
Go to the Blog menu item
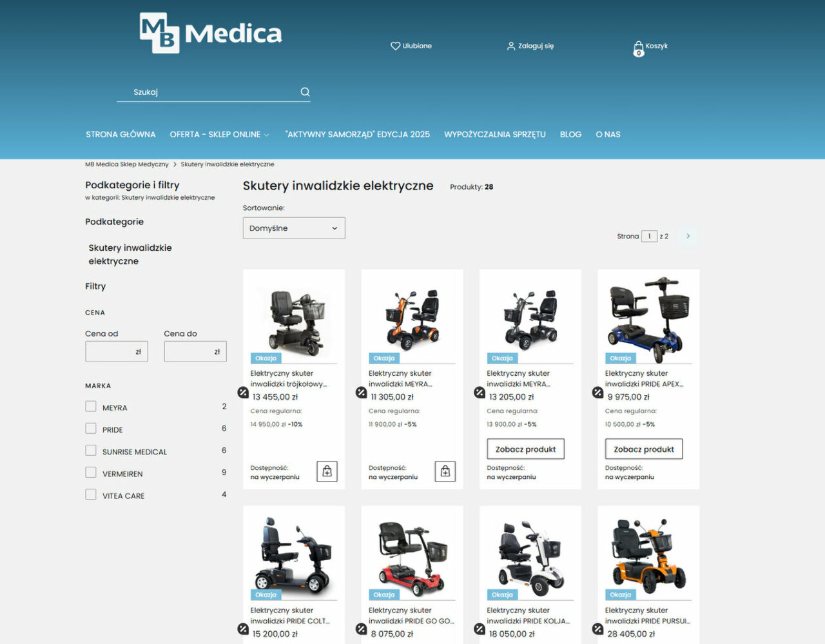click(x=570, y=135)
